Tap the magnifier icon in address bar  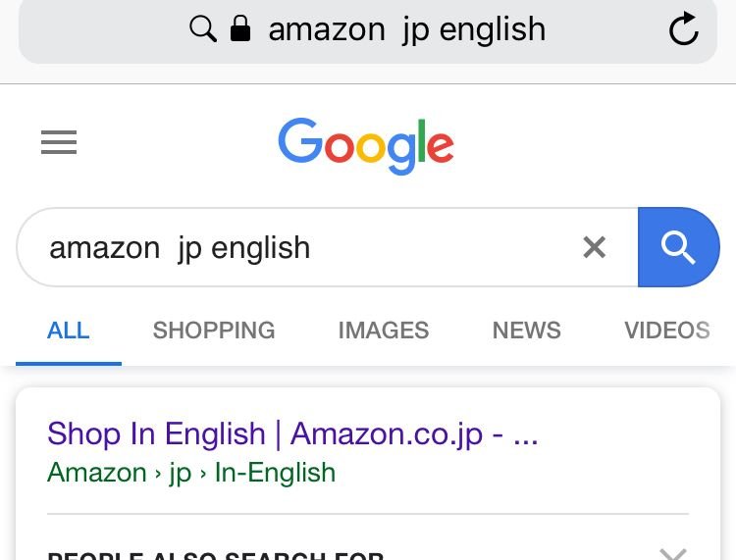pyautogui.click(x=203, y=28)
